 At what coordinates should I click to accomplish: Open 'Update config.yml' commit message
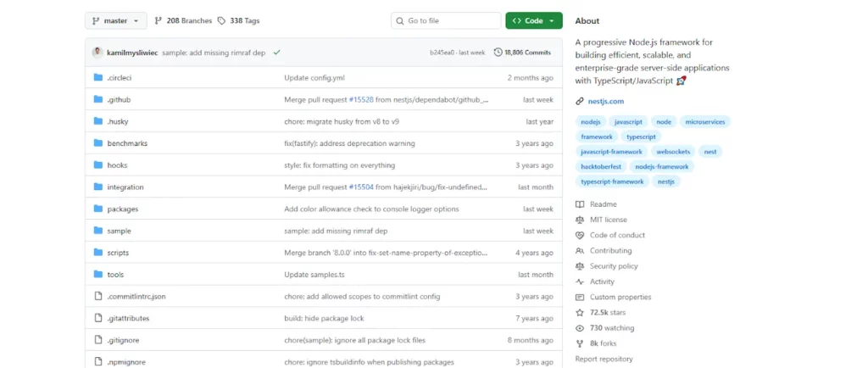click(314, 78)
